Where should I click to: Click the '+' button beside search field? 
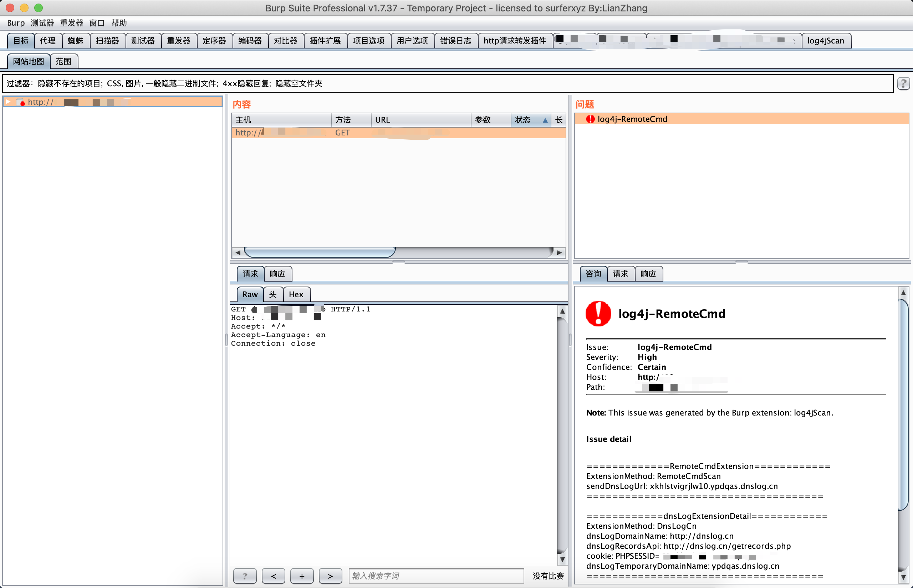302,576
